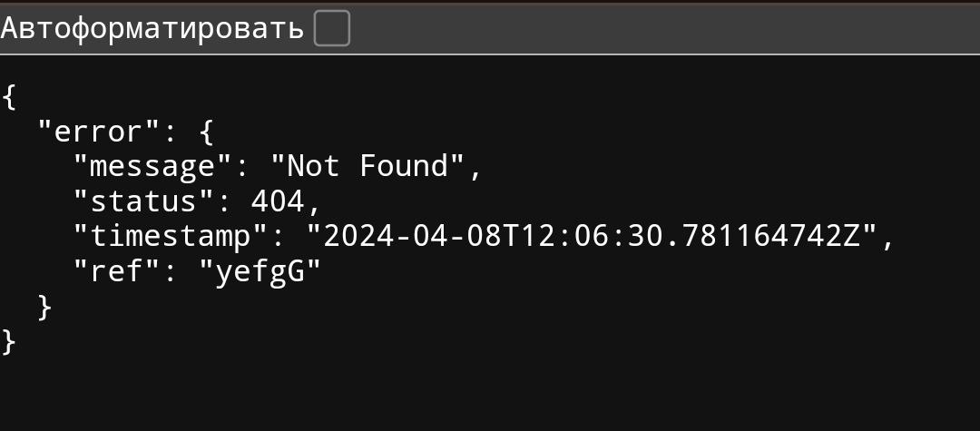This screenshot has height=431, width=980.
Task: Click the word Found in message value
Action: (x=410, y=167)
